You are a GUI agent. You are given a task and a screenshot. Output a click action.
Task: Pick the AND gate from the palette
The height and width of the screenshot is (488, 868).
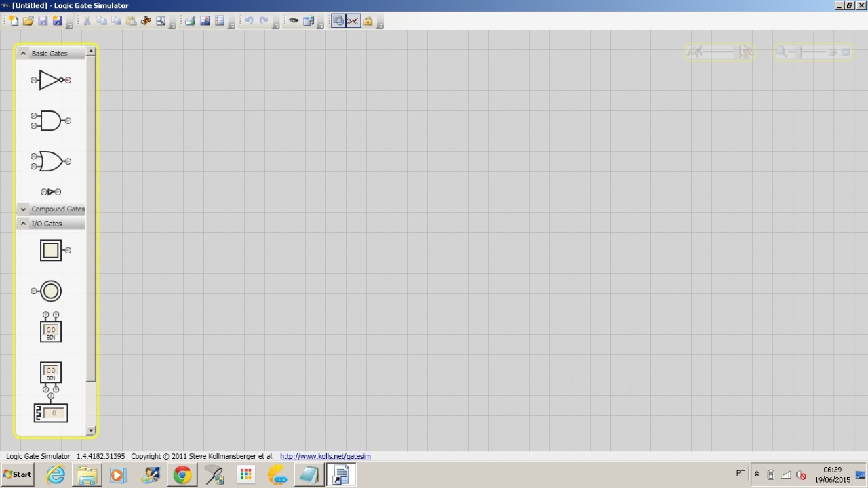(x=50, y=121)
